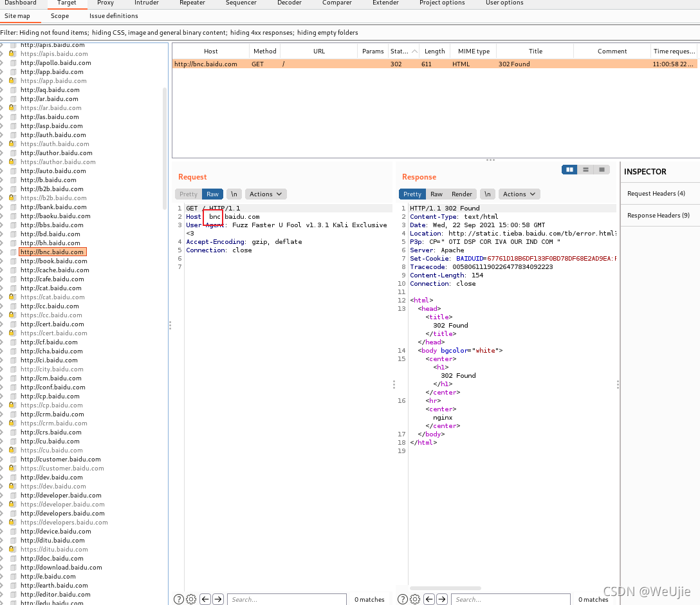
Task: Click lock icon of https://apis.baidu.com
Action: (x=12, y=53)
